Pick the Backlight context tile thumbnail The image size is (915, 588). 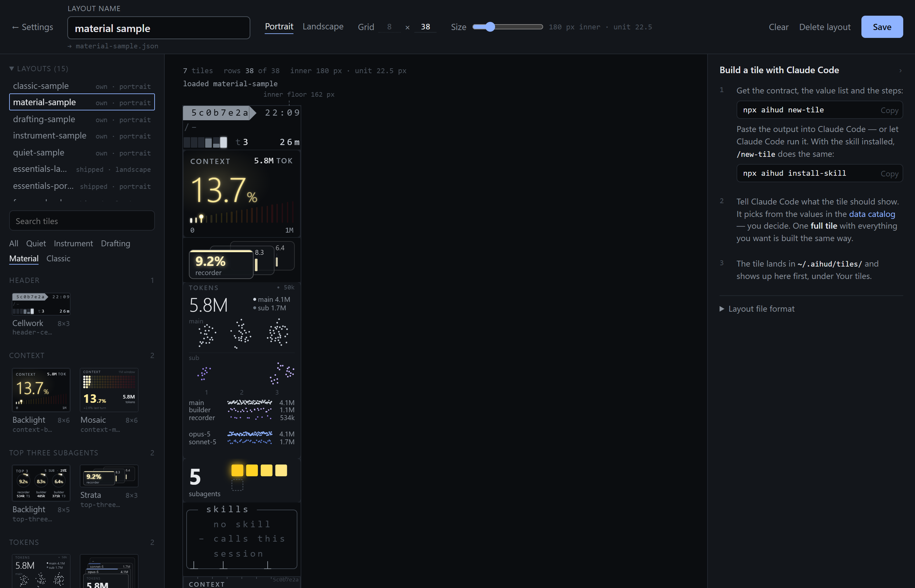[x=41, y=390]
